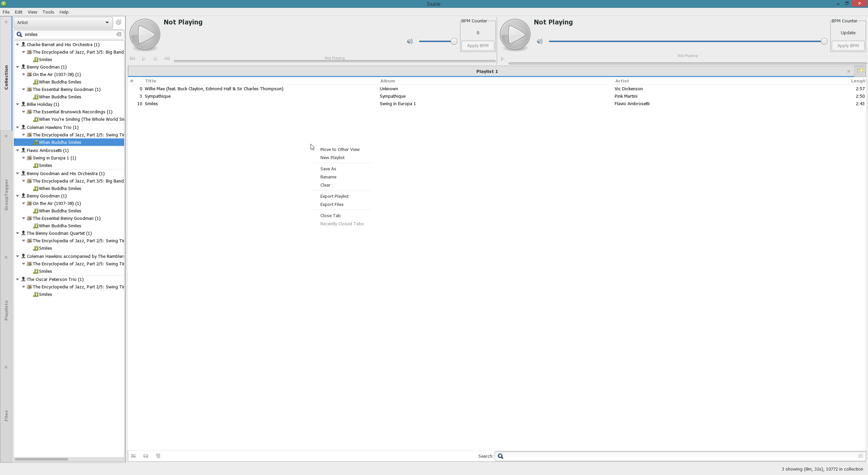Click into the playlist Search input field
Viewport: 868px width, 475px height.
point(680,456)
